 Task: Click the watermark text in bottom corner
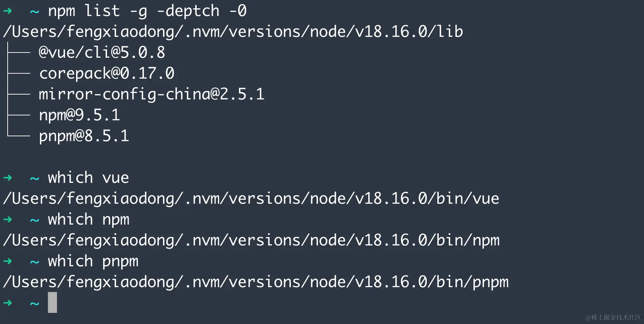pos(613,317)
